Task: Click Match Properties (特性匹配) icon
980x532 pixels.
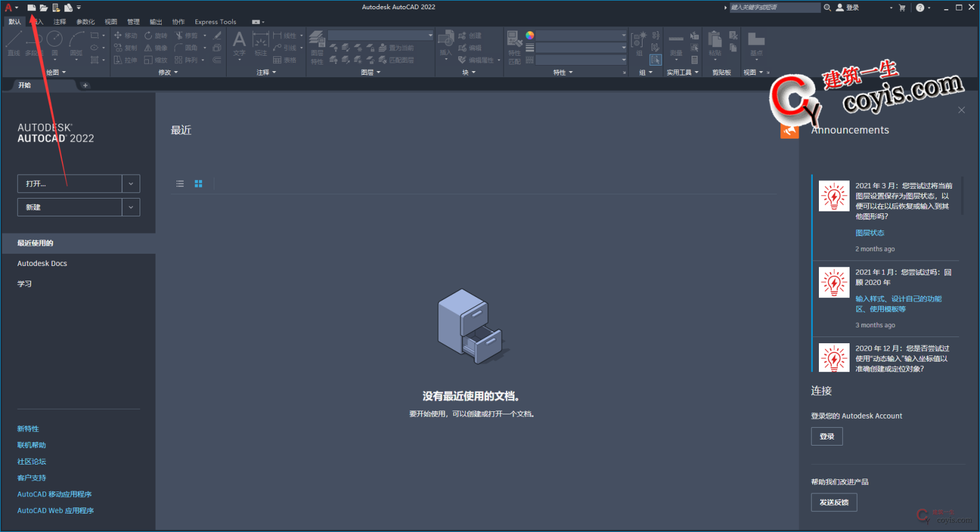Action: [514, 47]
